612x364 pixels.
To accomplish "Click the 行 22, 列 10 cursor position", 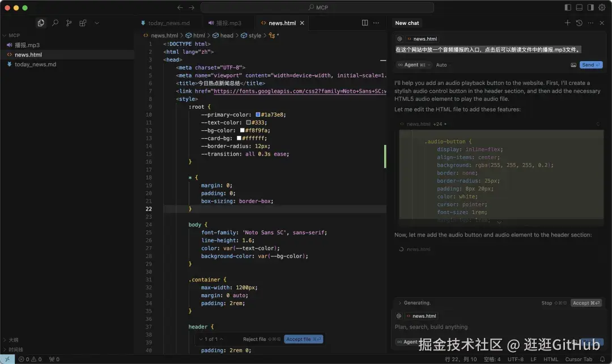I will [x=461, y=359].
